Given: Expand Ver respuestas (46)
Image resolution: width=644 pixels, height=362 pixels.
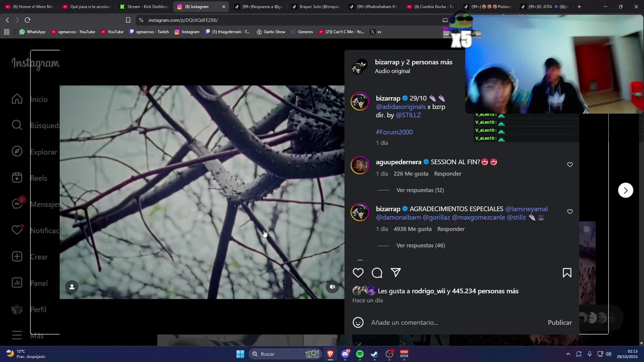Looking at the screenshot, I should (x=421, y=245).
